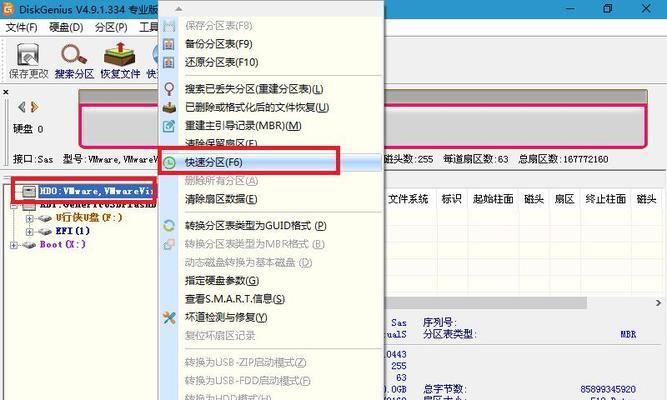
Task: Click the 标识 column header
Action: tap(451, 199)
